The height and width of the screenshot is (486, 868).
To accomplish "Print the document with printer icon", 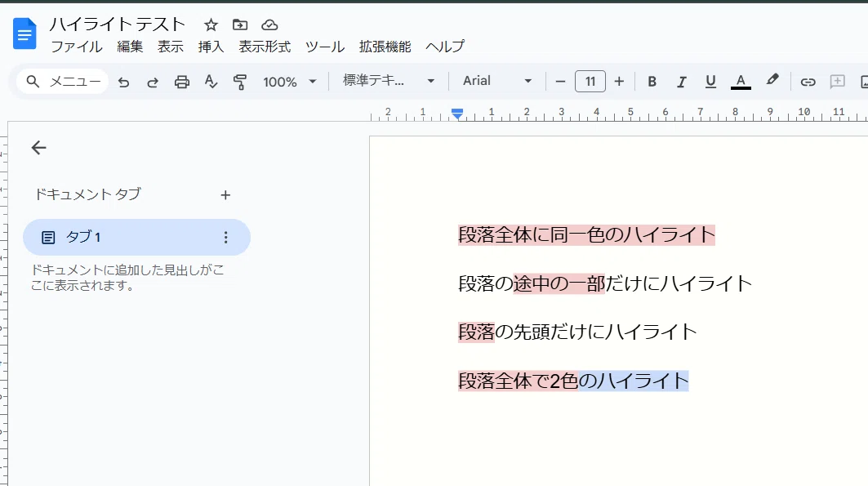I will pyautogui.click(x=181, y=82).
